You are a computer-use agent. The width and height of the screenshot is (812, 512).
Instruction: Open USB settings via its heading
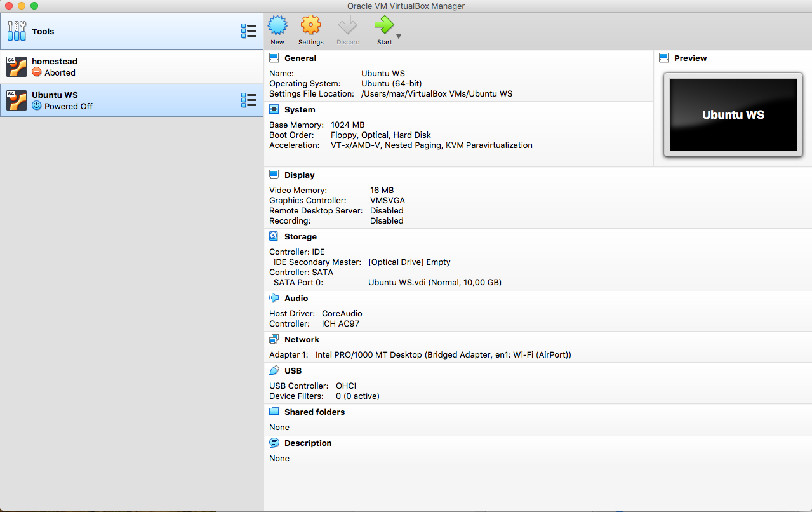tap(293, 370)
